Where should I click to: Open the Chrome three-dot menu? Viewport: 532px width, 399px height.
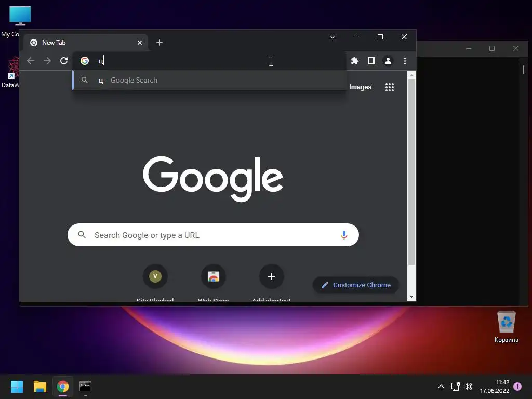(405, 61)
